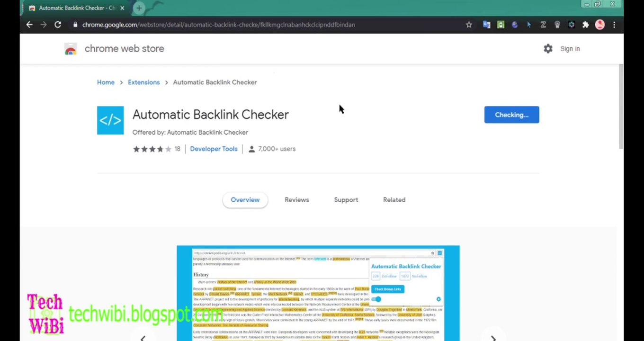Click the "Offered by: Automatic Backlink Checker" text
The height and width of the screenshot is (341, 644).
pos(190,132)
